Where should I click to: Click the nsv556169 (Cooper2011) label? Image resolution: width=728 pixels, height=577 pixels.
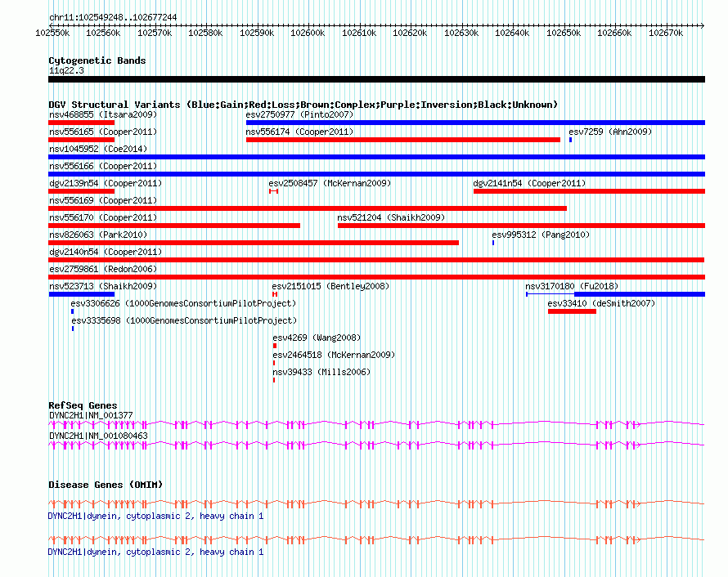tap(103, 200)
